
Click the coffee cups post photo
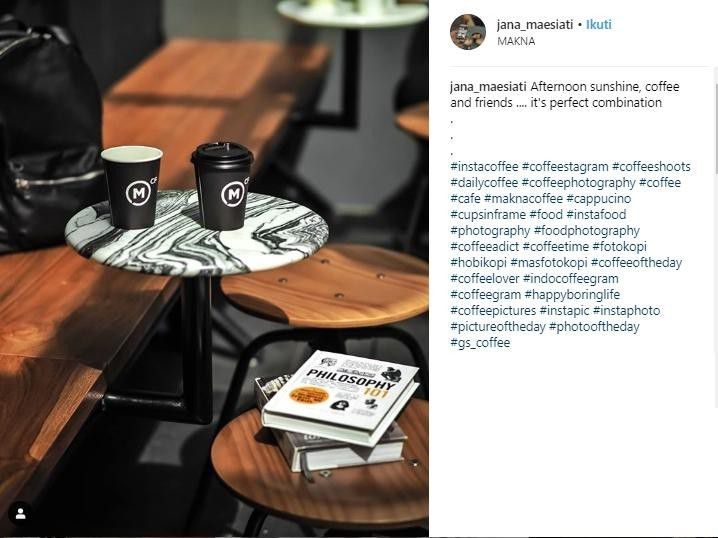click(214, 269)
